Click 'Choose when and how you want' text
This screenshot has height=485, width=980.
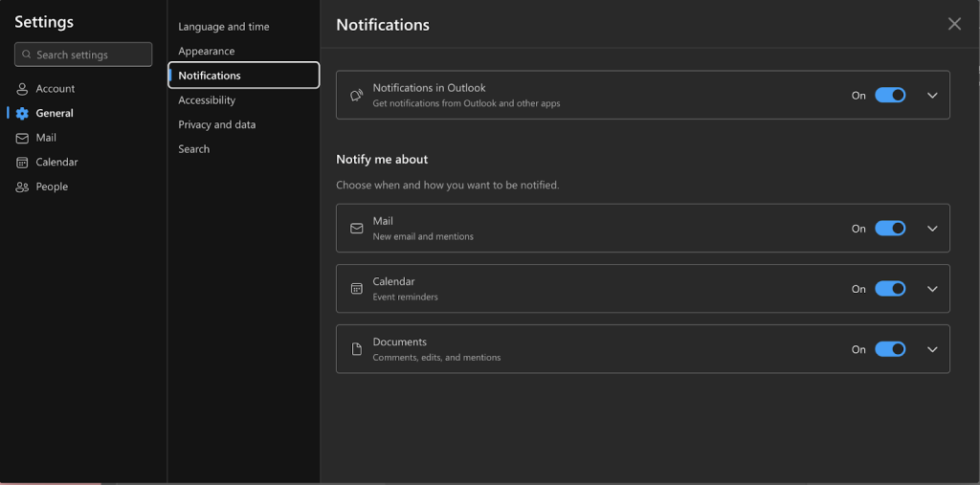click(x=448, y=186)
